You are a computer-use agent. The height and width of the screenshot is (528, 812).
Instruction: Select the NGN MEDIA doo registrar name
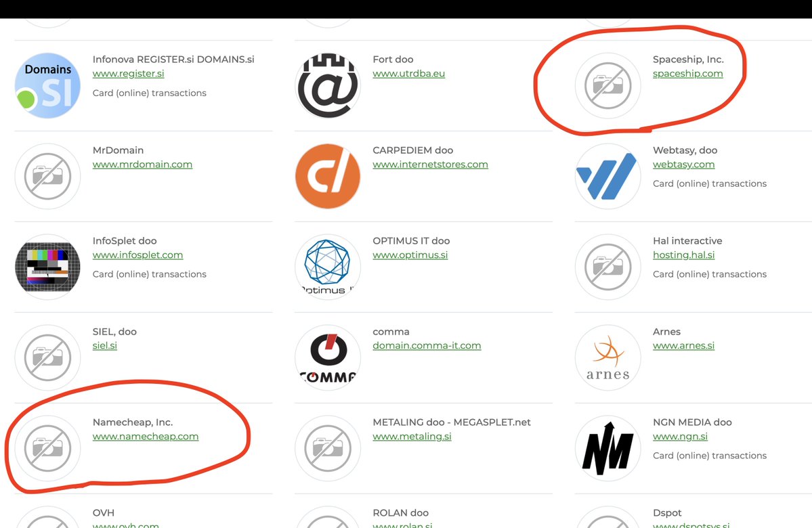coord(692,422)
